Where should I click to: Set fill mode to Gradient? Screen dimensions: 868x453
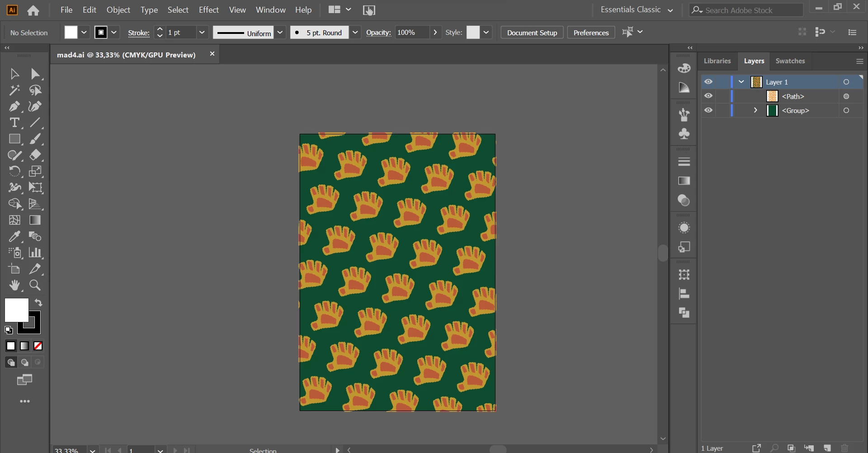pyautogui.click(x=24, y=346)
